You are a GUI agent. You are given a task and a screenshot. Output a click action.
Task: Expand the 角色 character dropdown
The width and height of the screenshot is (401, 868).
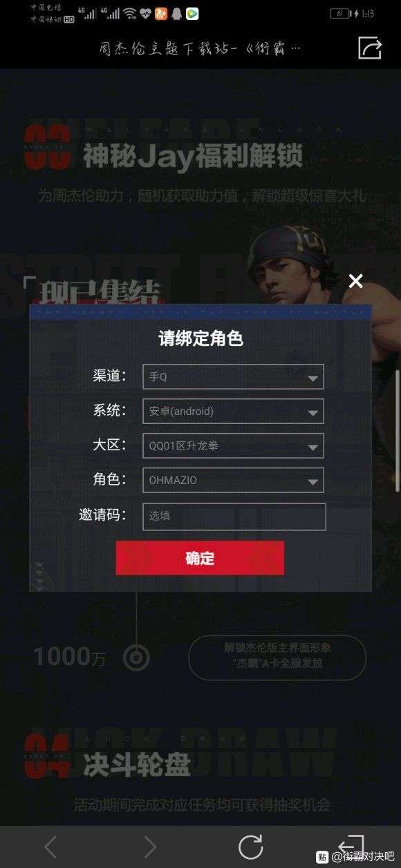pos(233,481)
